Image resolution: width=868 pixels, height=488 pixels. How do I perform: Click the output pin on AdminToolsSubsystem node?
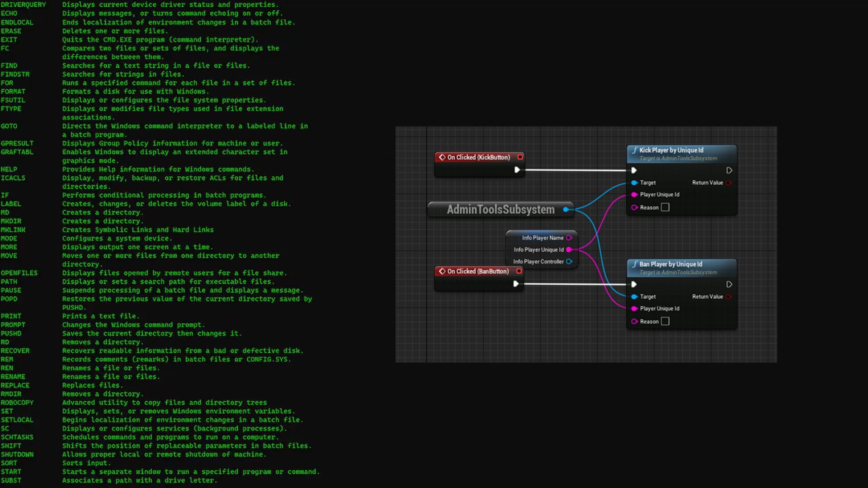[566, 209]
